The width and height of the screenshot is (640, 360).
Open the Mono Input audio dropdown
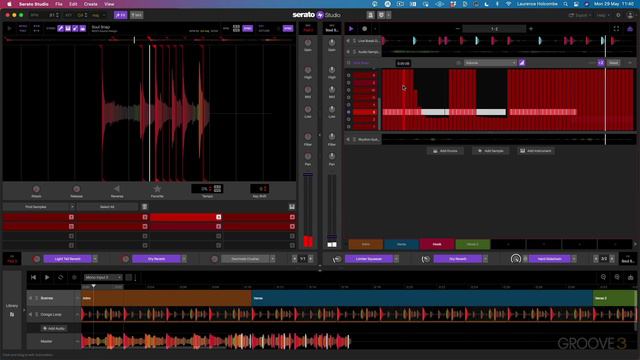coord(103,278)
